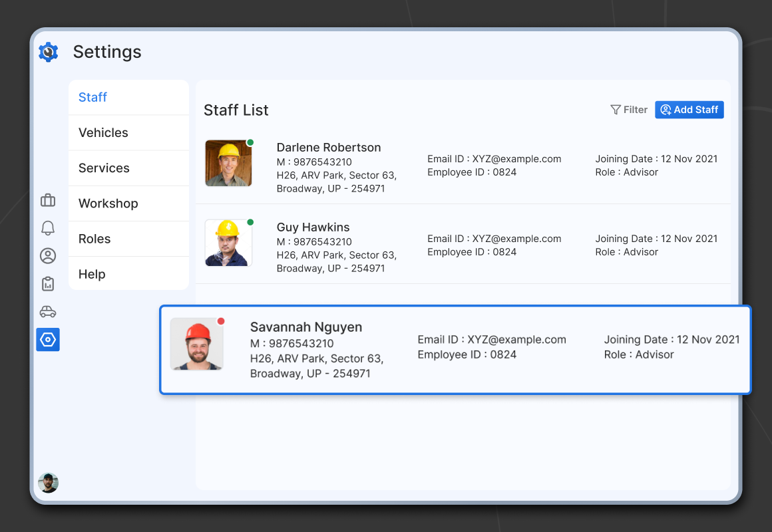
Task: Open notifications bell icon
Action: click(x=48, y=228)
